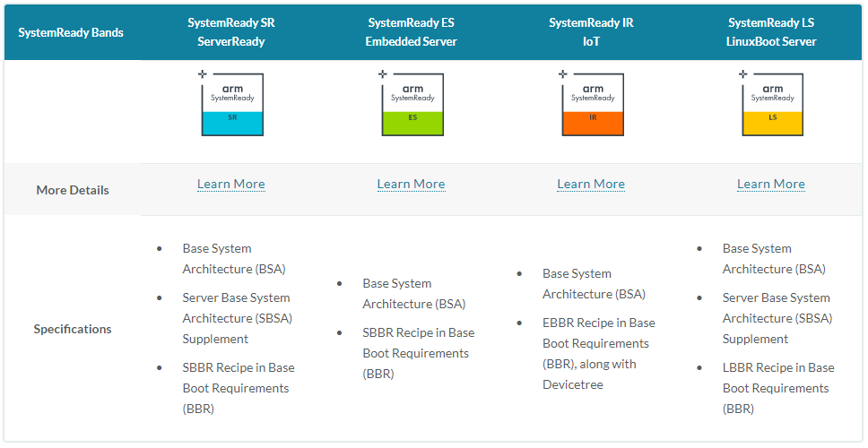The image size is (868, 448).
Task: Click the SystemReady ES badge icon
Action: click(x=412, y=103)
